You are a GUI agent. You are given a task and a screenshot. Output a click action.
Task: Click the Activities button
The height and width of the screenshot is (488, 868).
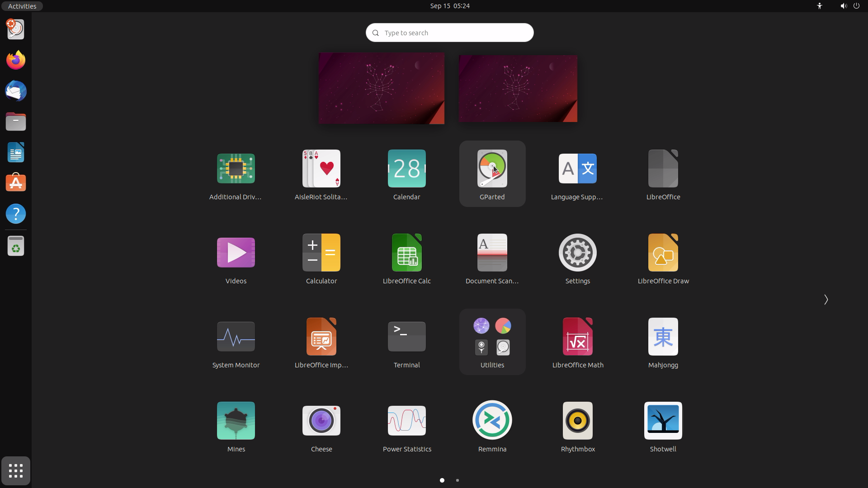(x=22, y=6)
